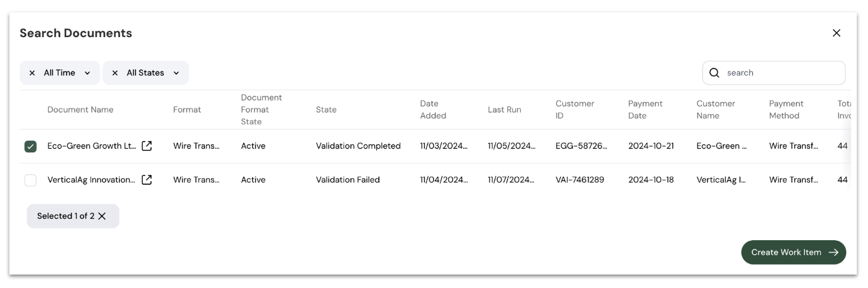This screenshot has width=868, height=288.
Task: Click the Customer Name column header
Action: tap(715, 110)
